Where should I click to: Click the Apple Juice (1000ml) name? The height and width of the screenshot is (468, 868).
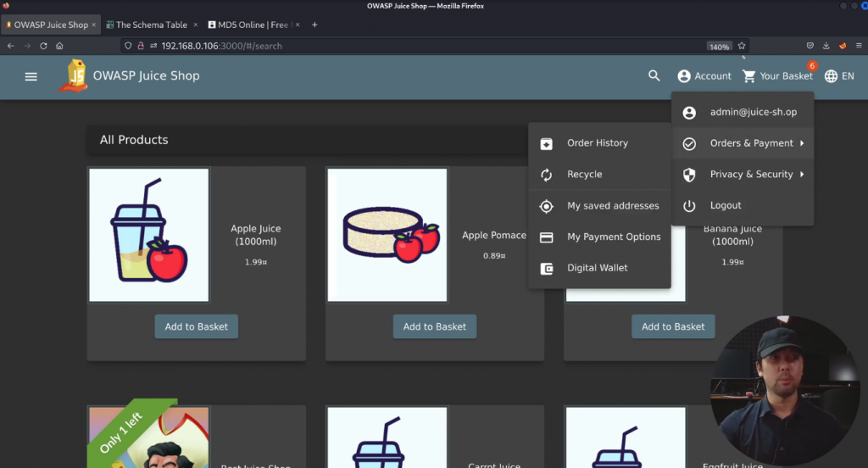tap(256, 235)
